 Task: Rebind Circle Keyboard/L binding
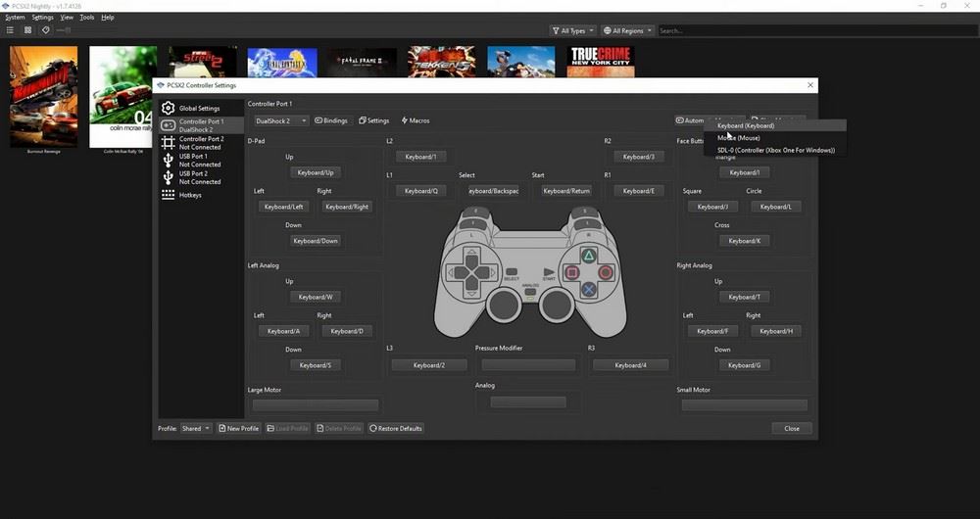[775, 207]
